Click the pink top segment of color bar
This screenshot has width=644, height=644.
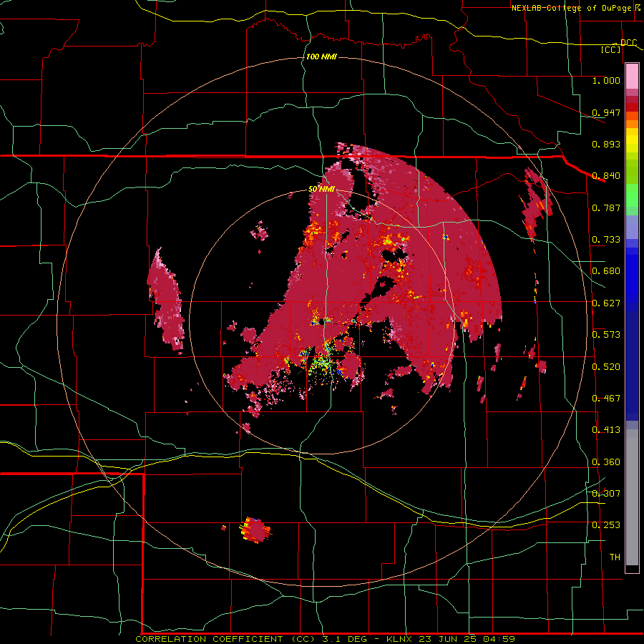click(632, 77)
